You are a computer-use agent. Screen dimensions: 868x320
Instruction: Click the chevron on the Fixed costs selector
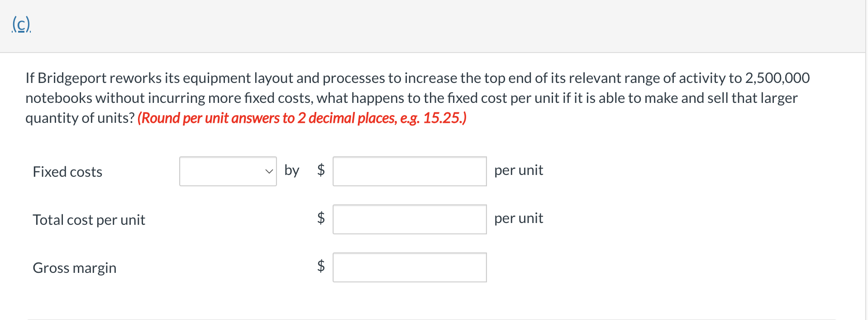pos(269,171)
